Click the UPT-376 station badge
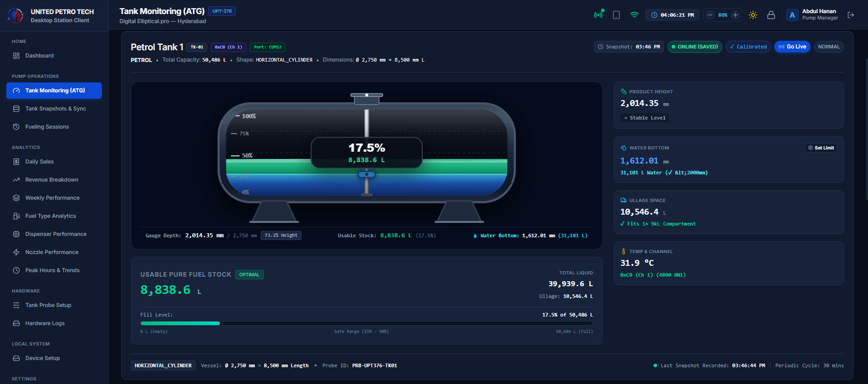868x384 pixels. coord(222,11)
